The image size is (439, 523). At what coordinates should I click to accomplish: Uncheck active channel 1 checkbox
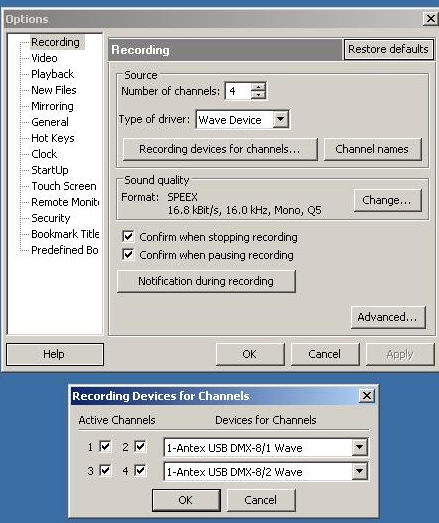105,446
